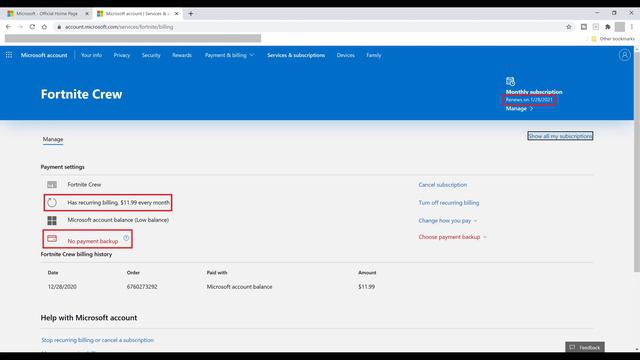Open the account profile avatar

click(x=624, y=55)
